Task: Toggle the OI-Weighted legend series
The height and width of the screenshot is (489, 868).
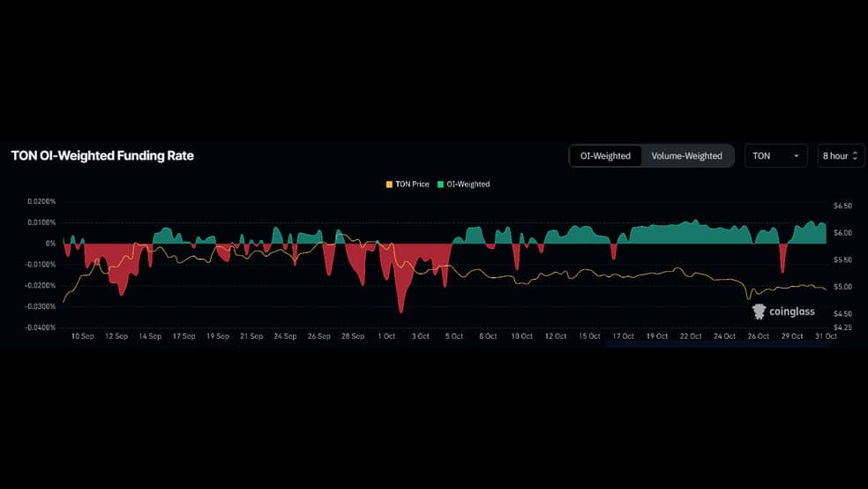Action: 463,184
